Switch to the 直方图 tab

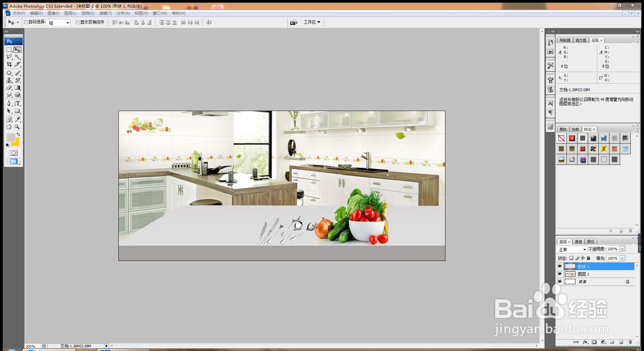pyautogui.click(x=581, y=40)
